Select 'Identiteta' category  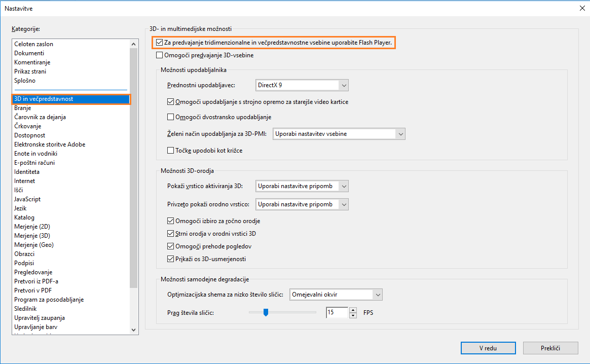pos(71,172)
